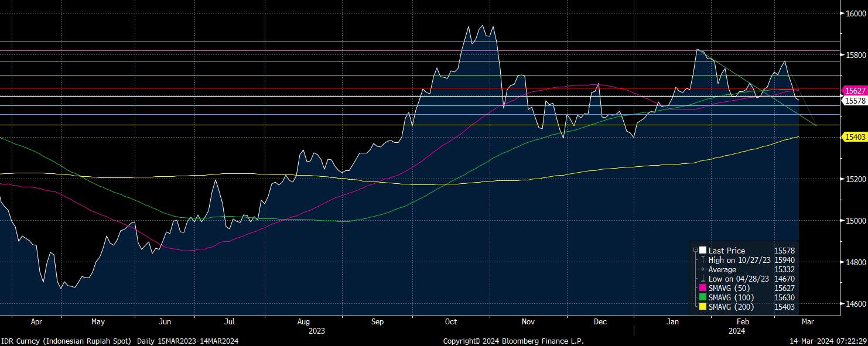Click the magenta SMAVG (50) legend swatch

click(703, 288)
